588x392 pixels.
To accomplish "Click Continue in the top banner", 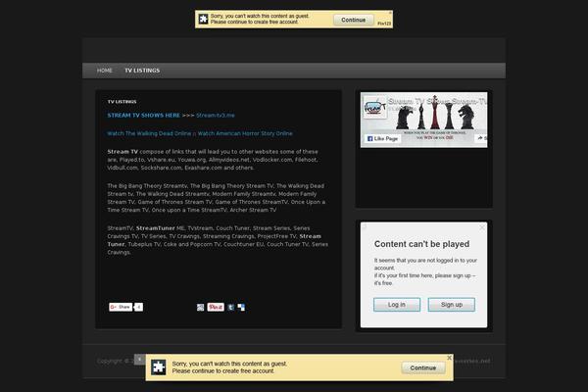I will pos(353,20).
